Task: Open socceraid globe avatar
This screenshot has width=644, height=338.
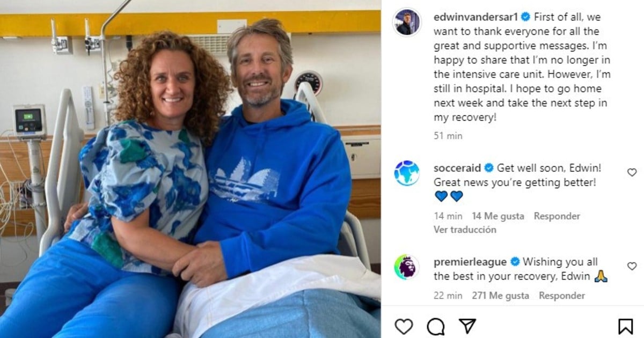Action: point(407,173)
